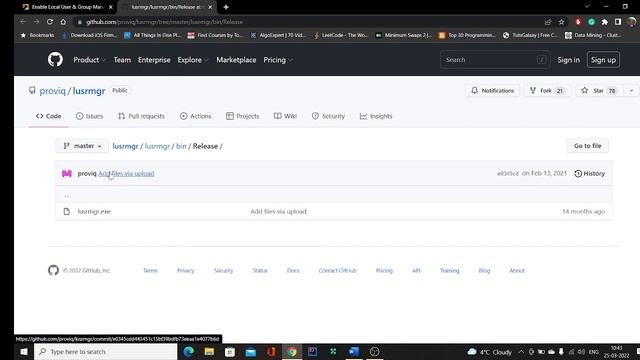The height and width of the screenshot is (360, 640).
Task: Open the weather widget 4°C Cloudy
Action: pyautogui.click(x=489, y=352)
